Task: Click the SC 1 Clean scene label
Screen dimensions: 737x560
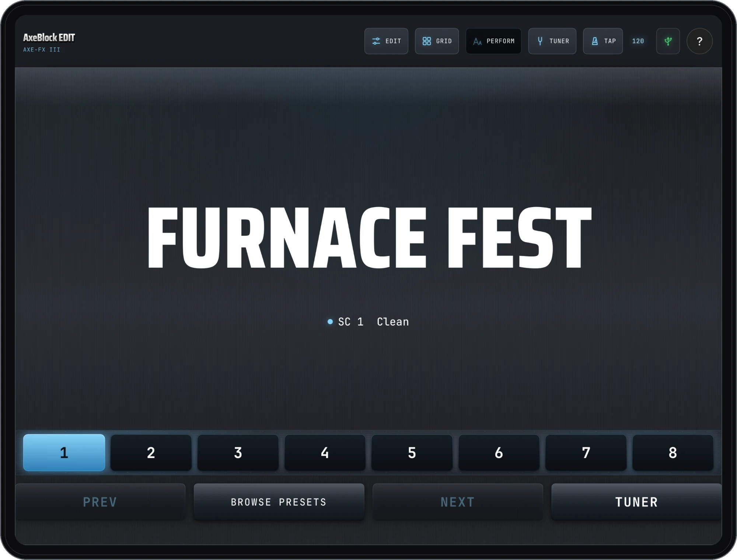Action: click(x=368, y=322)
